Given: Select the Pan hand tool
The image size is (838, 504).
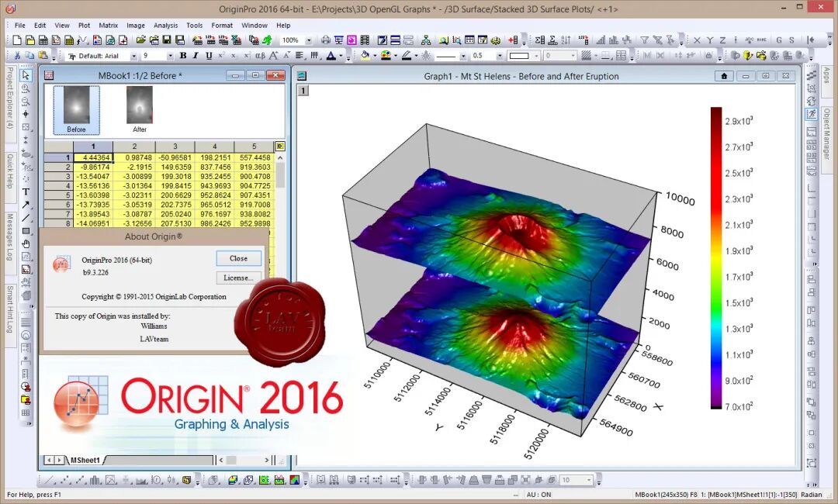Looking at the screenshot, I should (26, 244).
